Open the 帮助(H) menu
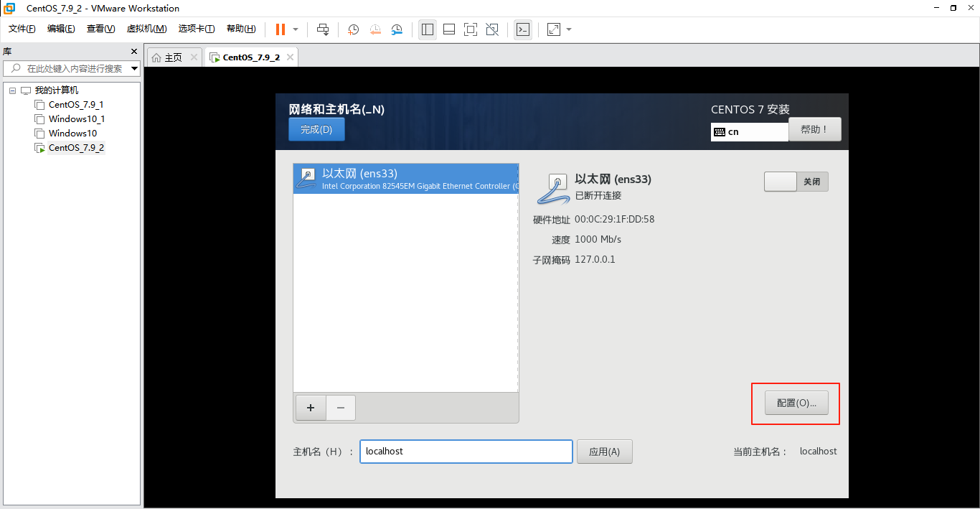This screenshot has width=980, height=509. pos(241,29)
